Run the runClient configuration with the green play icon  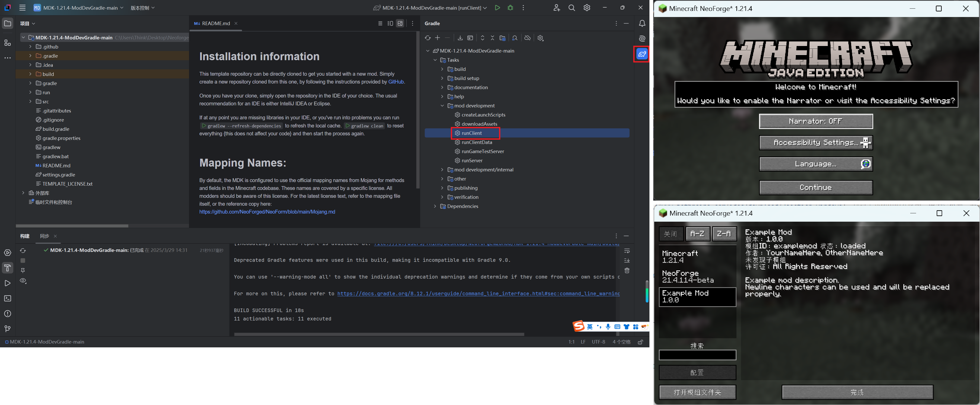click(497, 8)
